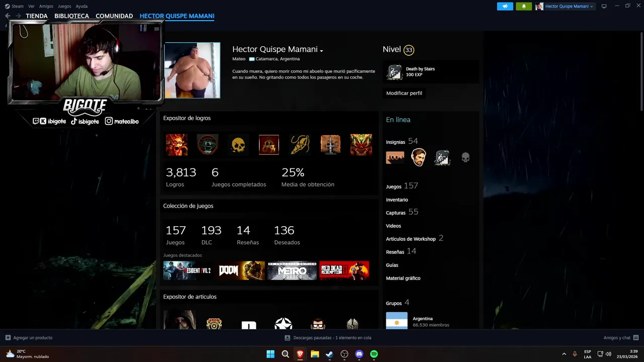
Task: Click the circular red-ringed achievement icon
Action: (x=207, y=145)
